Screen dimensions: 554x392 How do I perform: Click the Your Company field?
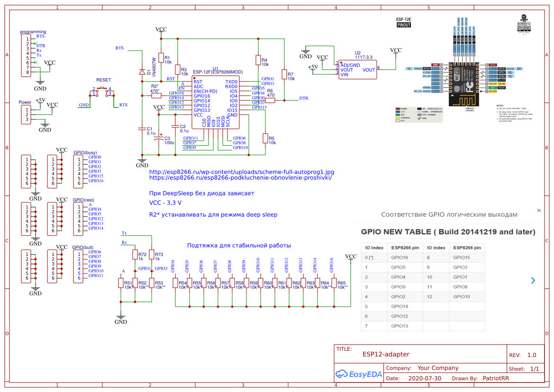[437, 368]
